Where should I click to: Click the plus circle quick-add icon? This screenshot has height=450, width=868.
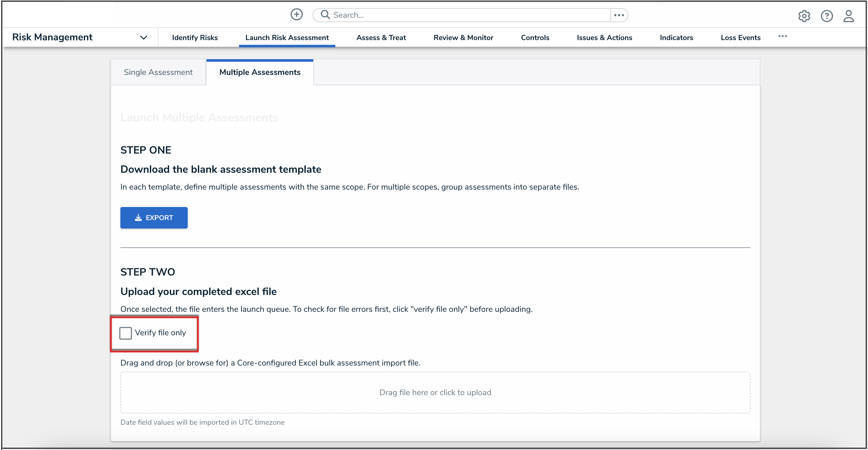point(296,15)
